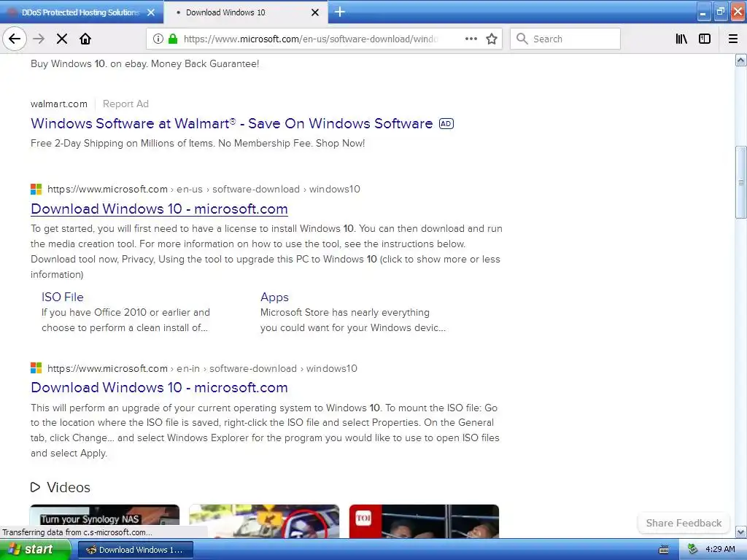747x560 pixels.
Task: Stop page loading with X button
Action: pos(62,39)
